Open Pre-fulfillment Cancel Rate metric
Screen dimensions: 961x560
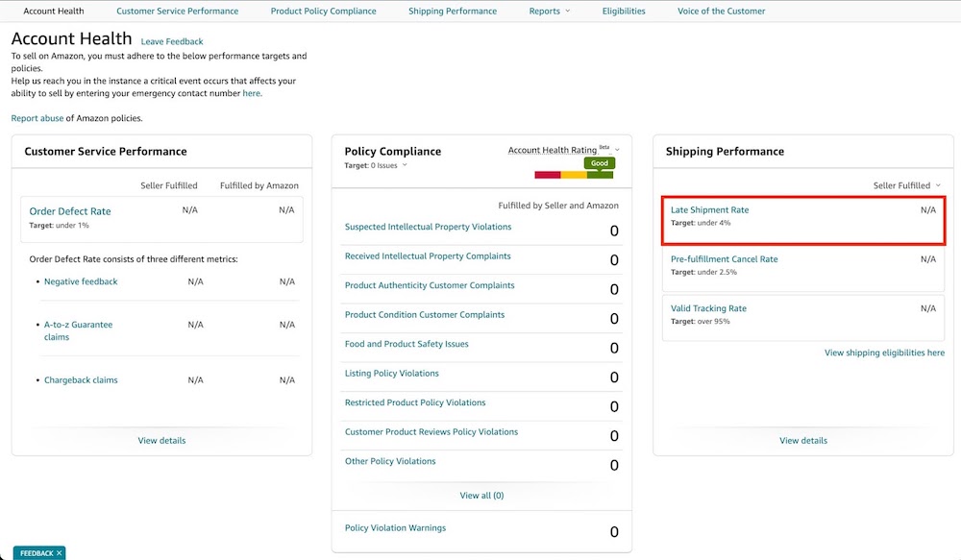[724, 259]
